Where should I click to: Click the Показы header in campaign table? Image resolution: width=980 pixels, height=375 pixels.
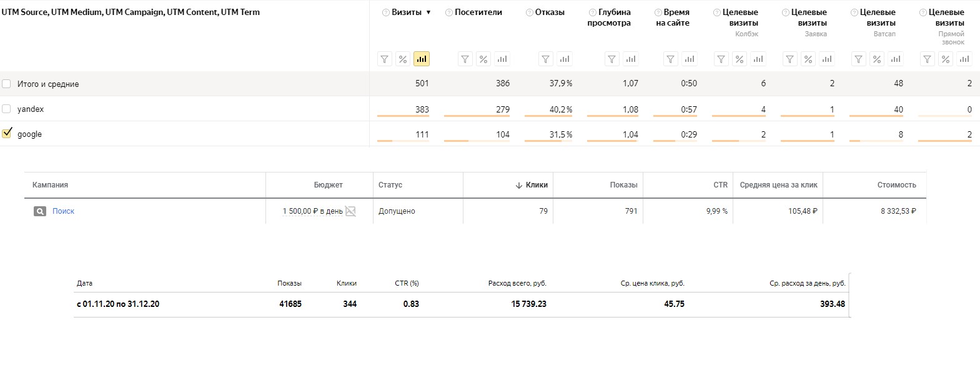(623, 185)
